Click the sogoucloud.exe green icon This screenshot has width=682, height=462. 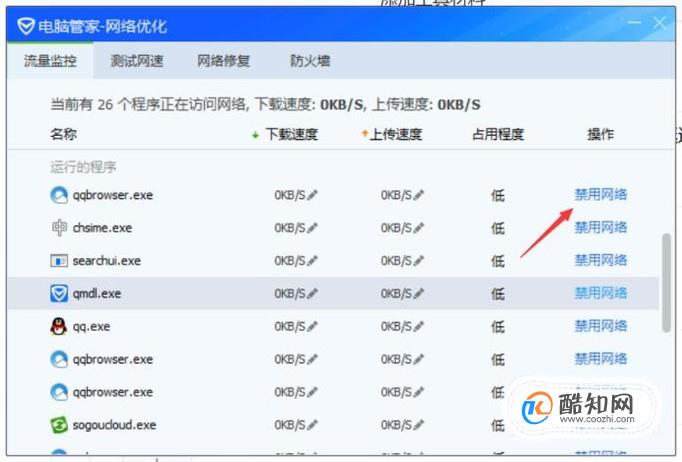(x=59, y=425)
